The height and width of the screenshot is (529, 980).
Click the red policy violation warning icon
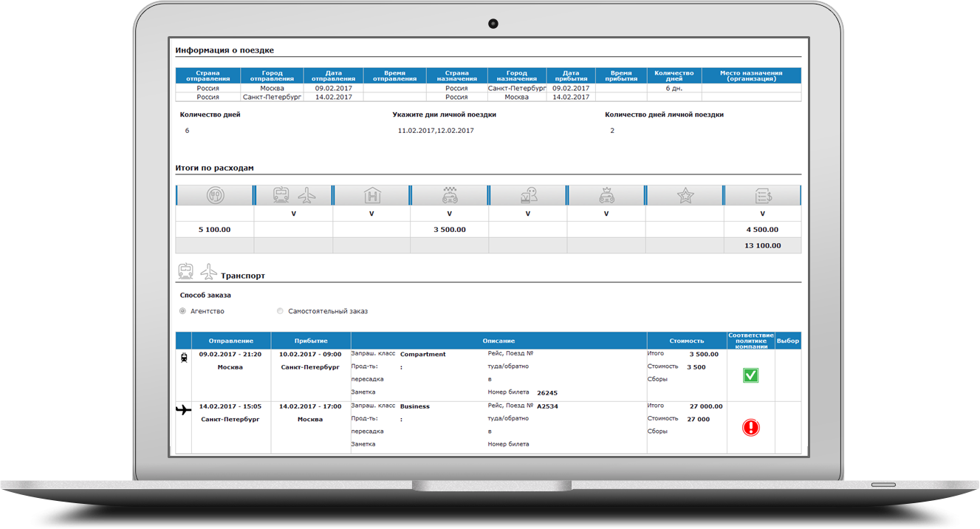750,427
